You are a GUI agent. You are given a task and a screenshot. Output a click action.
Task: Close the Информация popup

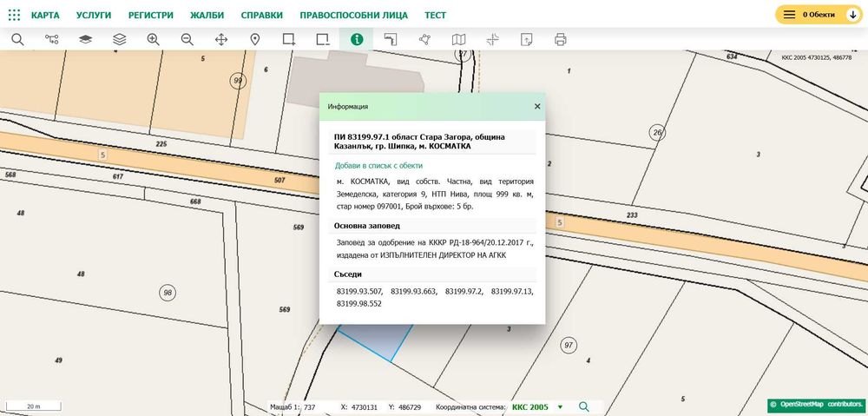537,106
